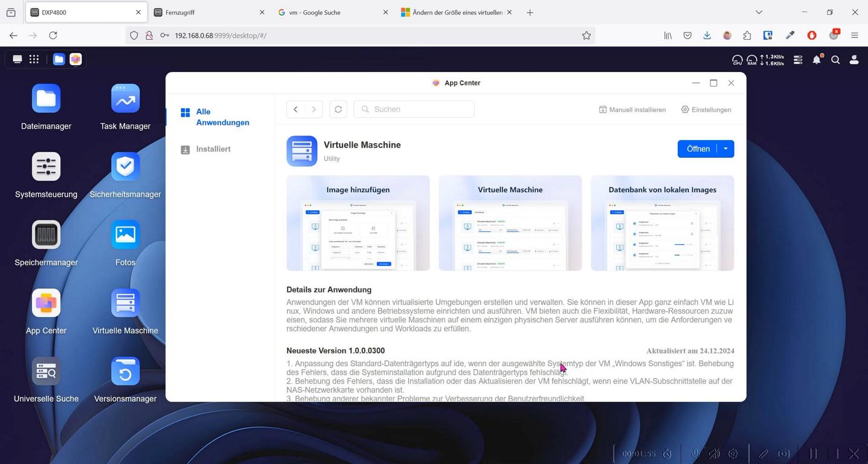Click the Öffnen button

click(698, 149)
